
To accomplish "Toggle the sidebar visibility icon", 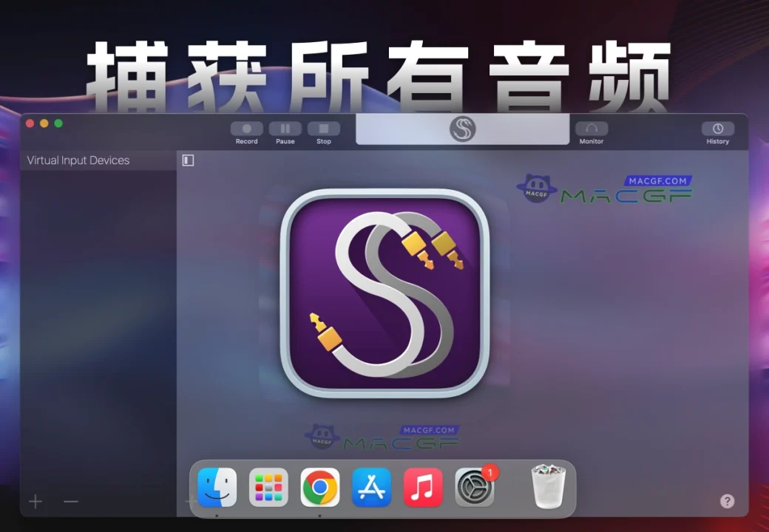I will click(187, 160).
